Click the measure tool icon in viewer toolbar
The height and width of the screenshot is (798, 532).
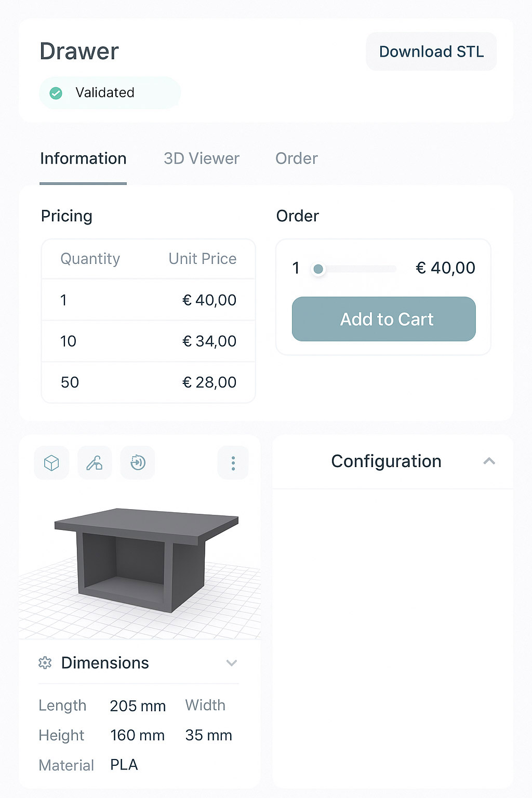tap(95, 462)
